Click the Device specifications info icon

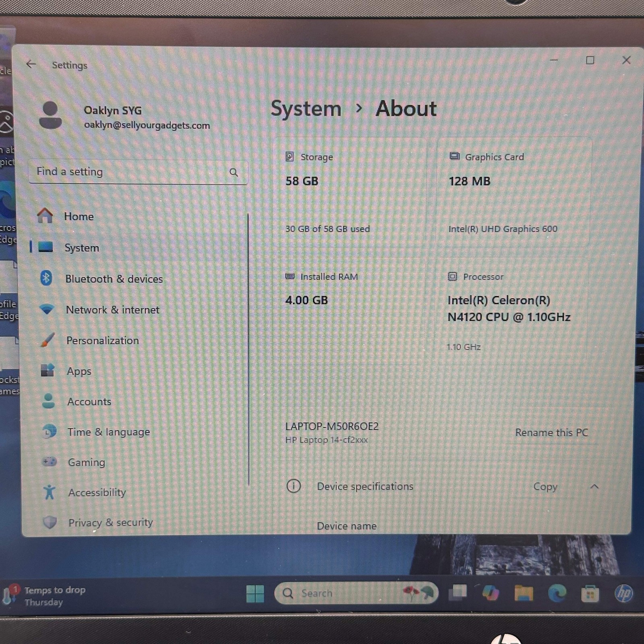(x=293, y=486)
